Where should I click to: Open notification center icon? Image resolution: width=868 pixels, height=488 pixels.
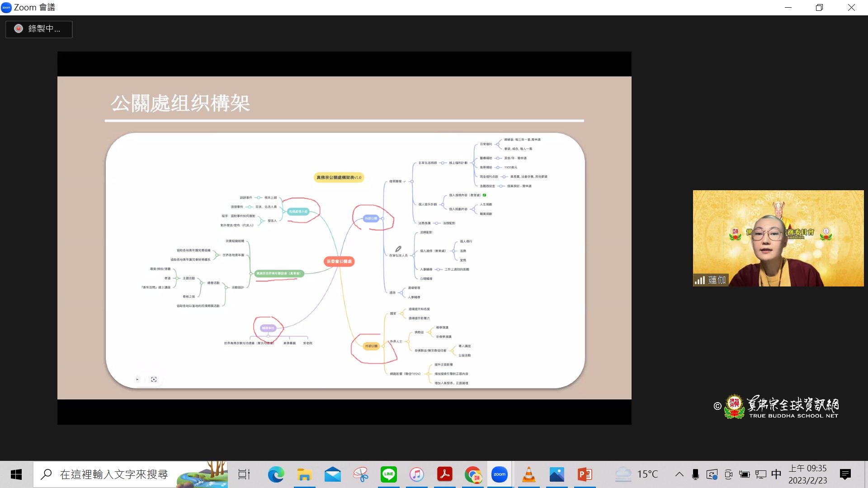[x=845, y=474]
